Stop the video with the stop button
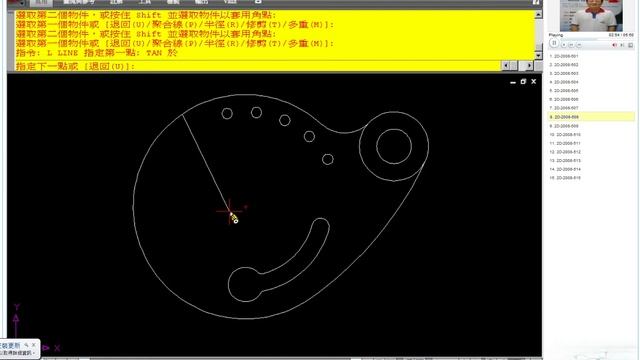The image size is (640, 360). (x=564, y=45)
